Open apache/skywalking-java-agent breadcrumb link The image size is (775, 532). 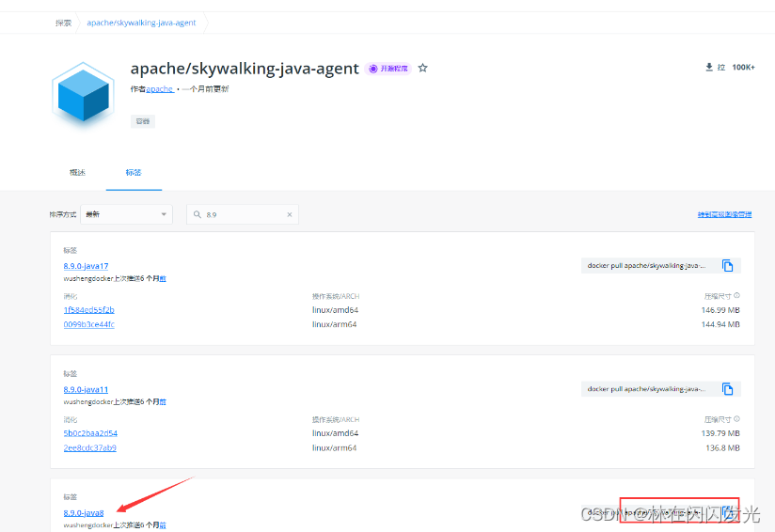point(141,23)
